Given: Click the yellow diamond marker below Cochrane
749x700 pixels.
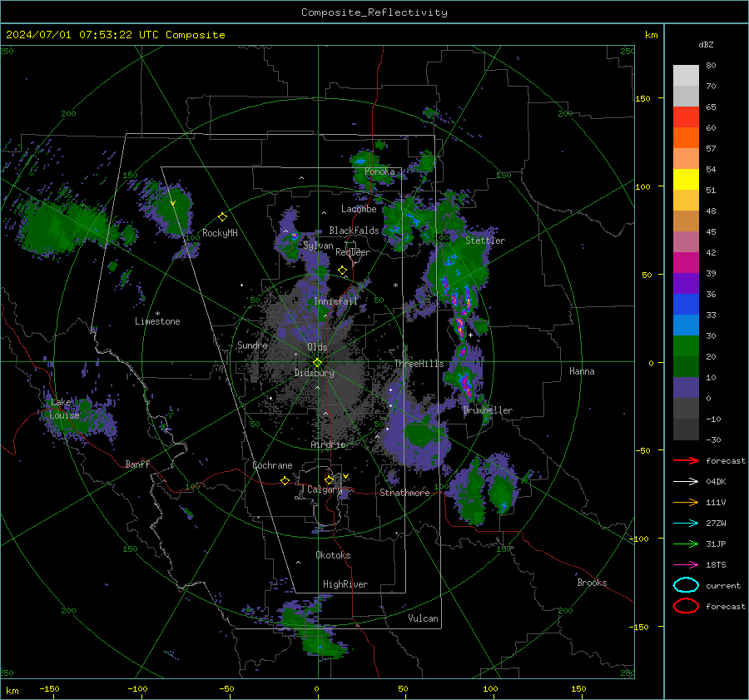Looking at the screenshot, I should 285,480.
